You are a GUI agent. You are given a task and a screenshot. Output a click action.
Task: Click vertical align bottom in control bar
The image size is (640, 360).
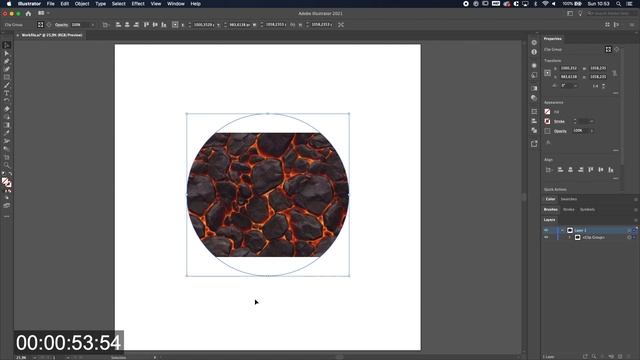coord(164,24)
